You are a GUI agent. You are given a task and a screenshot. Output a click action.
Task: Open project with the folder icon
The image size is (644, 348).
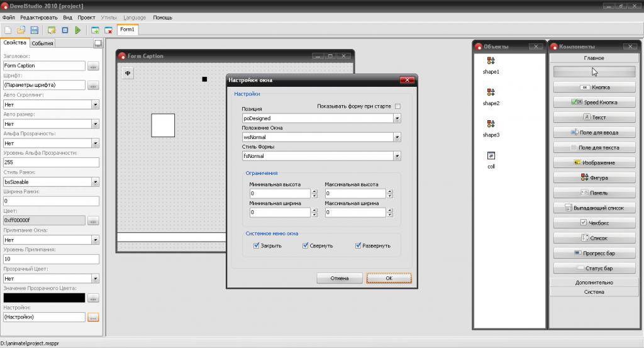coord(21,30)
